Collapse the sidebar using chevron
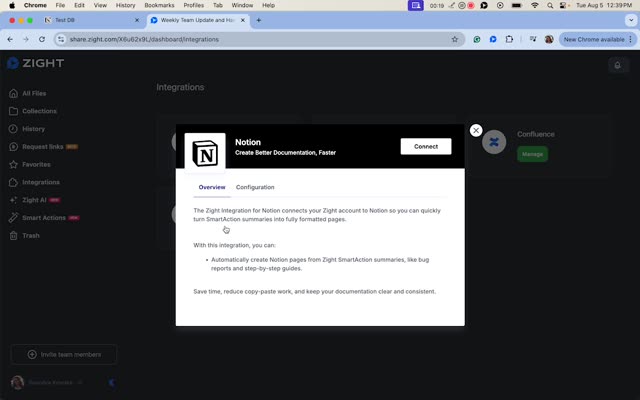The width and height of the screenshot is (640, 400). [111, 382]
